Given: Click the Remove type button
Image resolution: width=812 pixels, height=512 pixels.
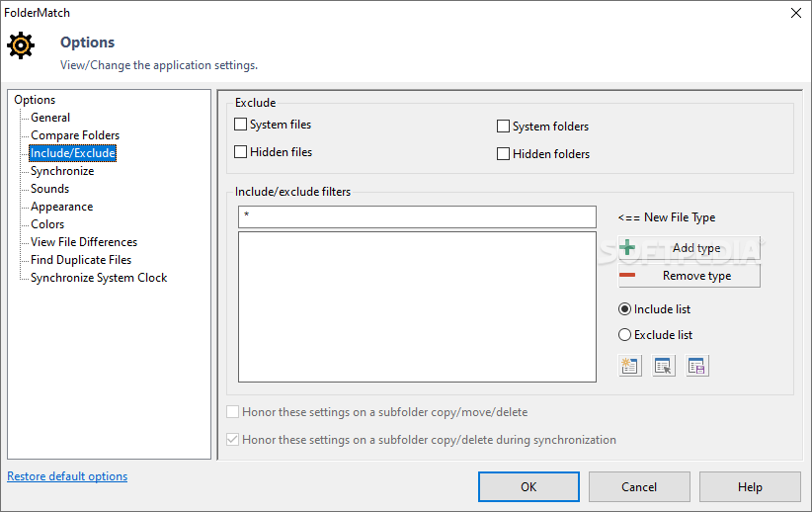Looking at the screenshot, I should pos(690,276).
